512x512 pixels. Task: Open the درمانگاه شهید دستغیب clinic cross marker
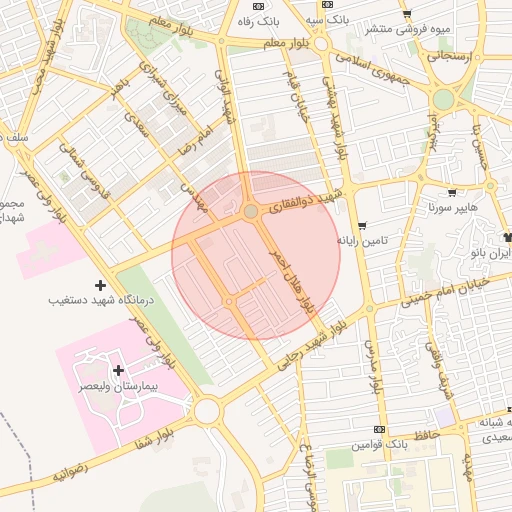(x=100, y=285)
